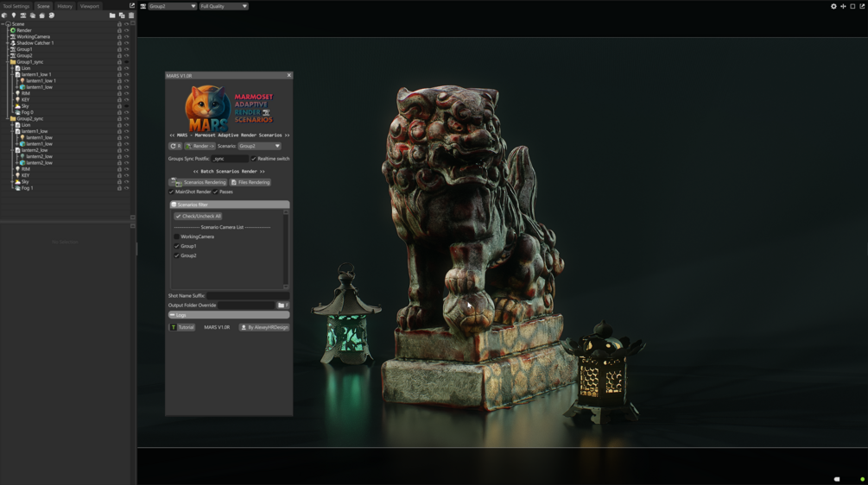
Task: Toggle visibility of Shadow Catcher 1
Action: [x=126, y=42]
